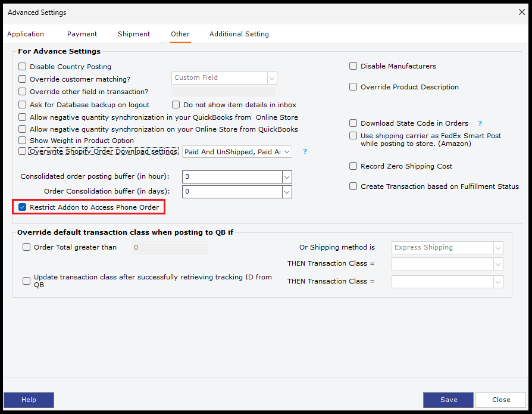Open the Additional Setting tab
Viewport: 532px width, 414px height.
point(239,34)
